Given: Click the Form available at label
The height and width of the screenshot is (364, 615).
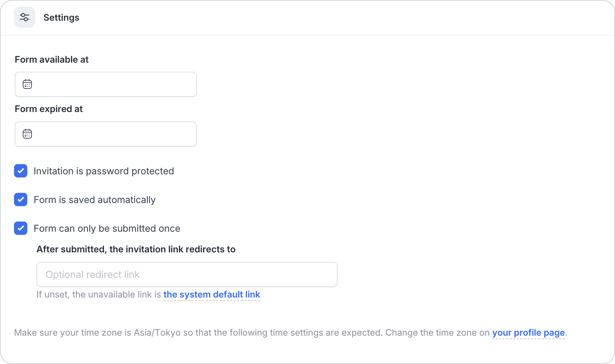Looking at the screenshot, I should point(52,60).
